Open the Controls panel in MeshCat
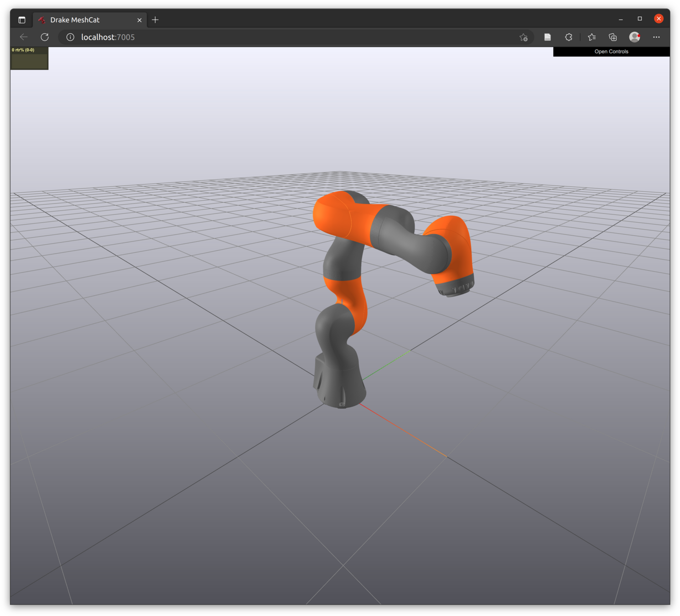Screen dimensions: 680x616 click(x=611, y=52)
